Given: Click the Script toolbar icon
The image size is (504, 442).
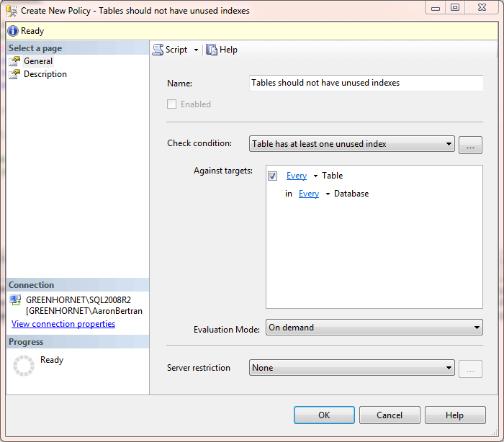Looking at the screenshot, I should [158, 50].
